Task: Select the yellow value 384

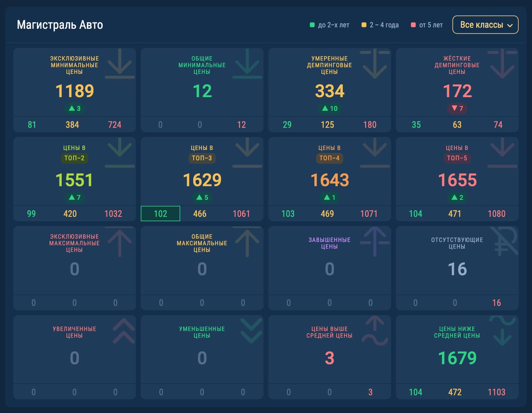Action: point(72,125)
